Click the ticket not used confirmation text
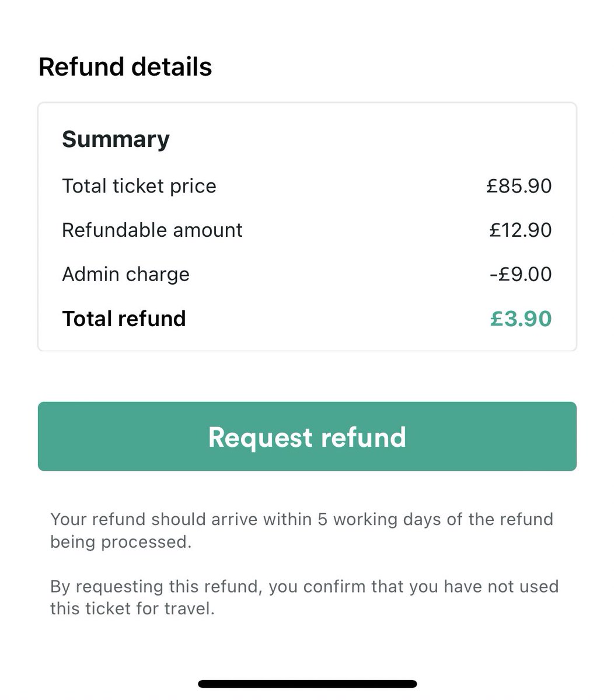 pyautogui.click(x=304, y=586)
